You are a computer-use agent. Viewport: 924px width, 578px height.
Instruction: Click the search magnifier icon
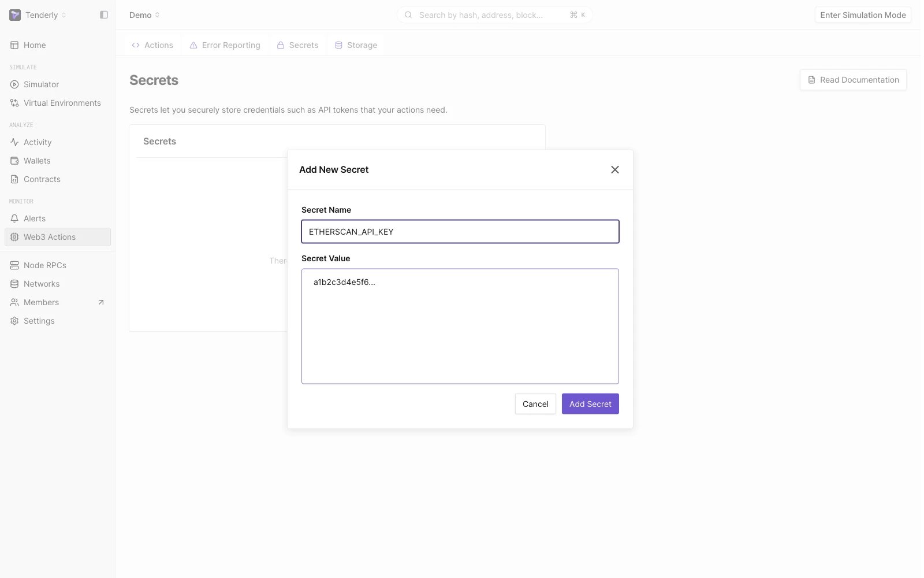pyautogui.click(x=408, y=15)
